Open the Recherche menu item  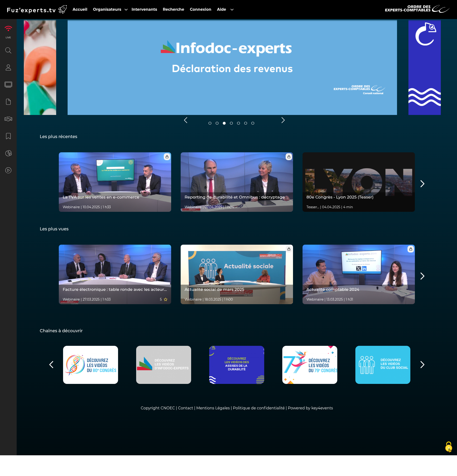[173, 10]
